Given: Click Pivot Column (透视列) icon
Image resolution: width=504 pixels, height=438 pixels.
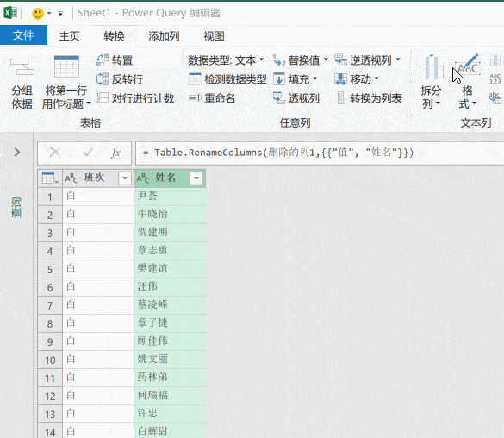Looking at the screenshot, I should [296, 98].
